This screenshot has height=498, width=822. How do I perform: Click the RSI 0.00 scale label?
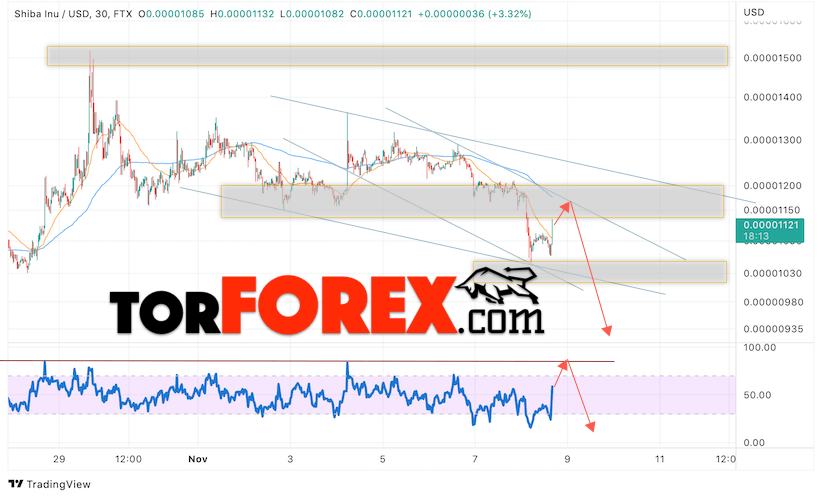click(x=754, y=443)
